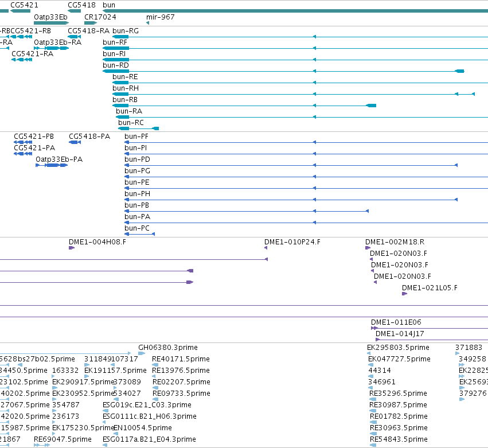Select the bun-RB transcript label

125,100
